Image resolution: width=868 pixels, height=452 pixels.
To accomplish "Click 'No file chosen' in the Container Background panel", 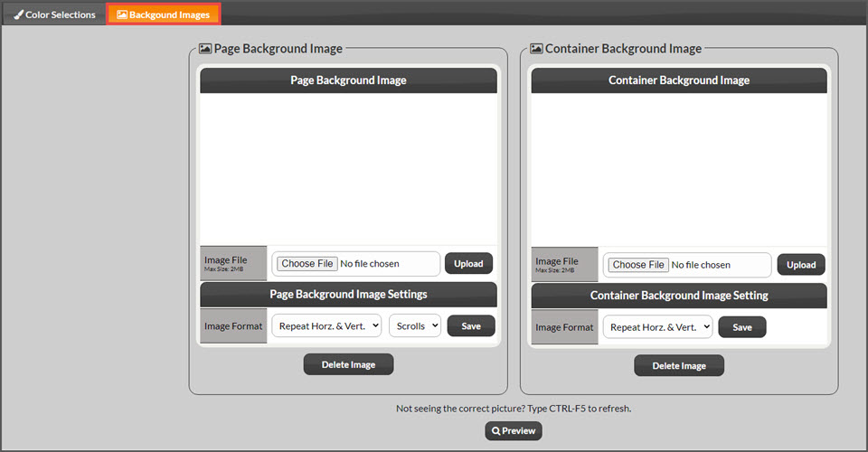I will (701, 265).
